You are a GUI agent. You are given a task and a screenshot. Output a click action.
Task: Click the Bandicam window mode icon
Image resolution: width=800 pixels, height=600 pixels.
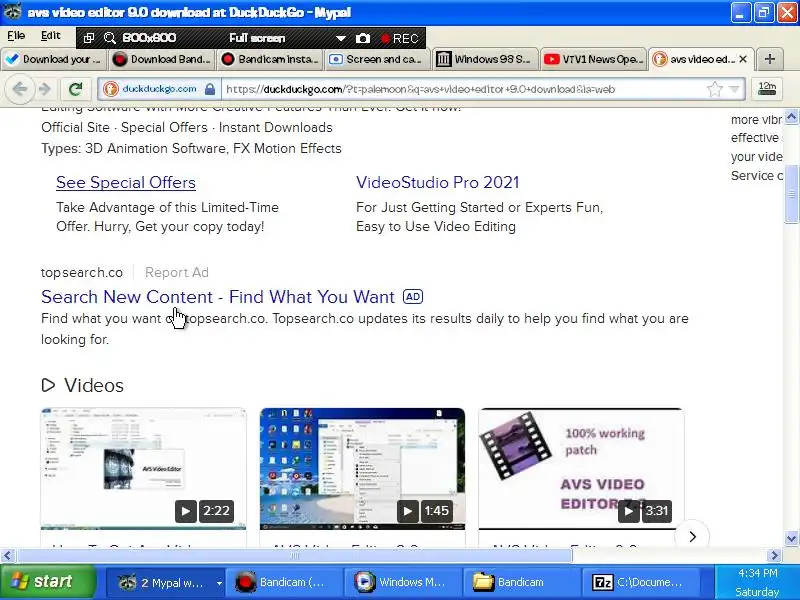tap(89, 38)
